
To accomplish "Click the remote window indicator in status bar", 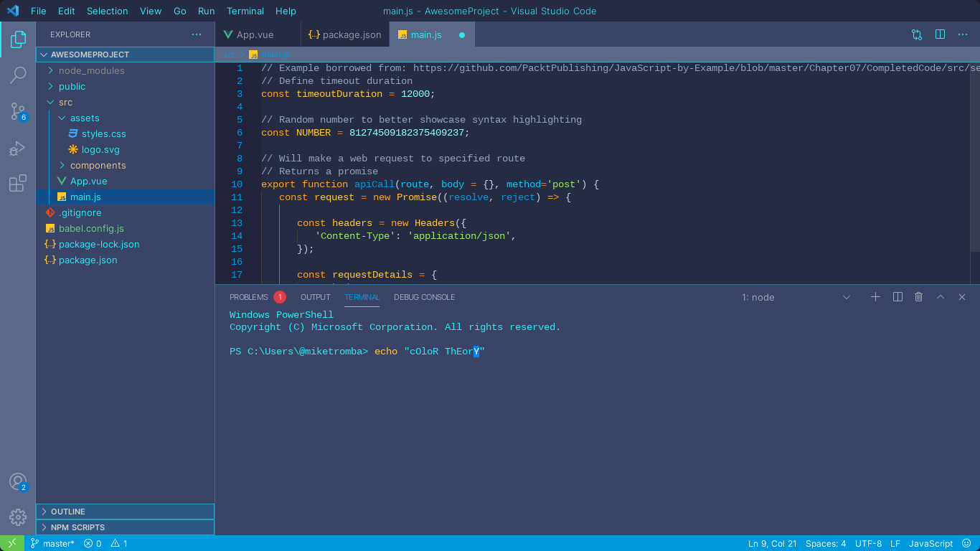I will 12,543.
